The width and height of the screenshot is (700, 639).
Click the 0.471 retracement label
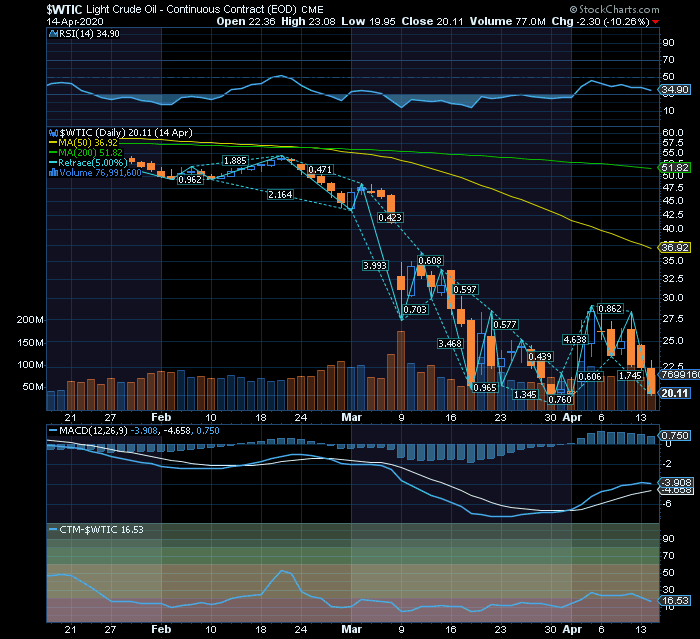click(320, 170)
